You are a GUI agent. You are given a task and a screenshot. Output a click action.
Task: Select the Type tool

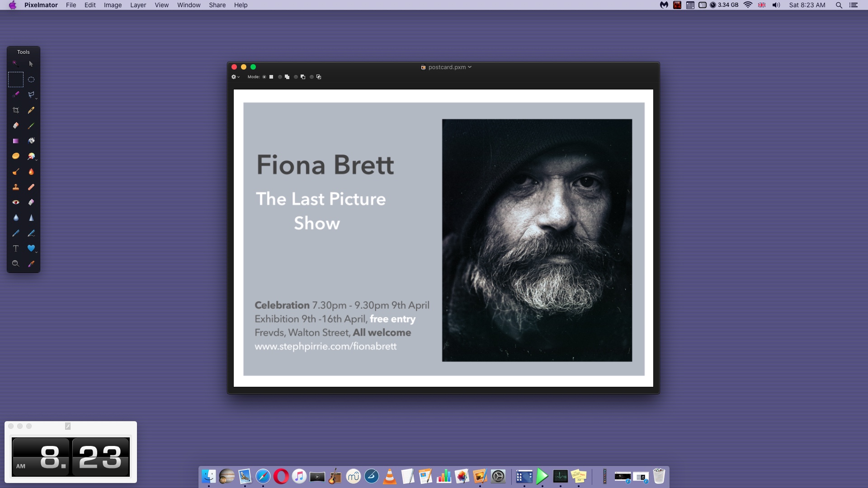(x=16, y=249)
